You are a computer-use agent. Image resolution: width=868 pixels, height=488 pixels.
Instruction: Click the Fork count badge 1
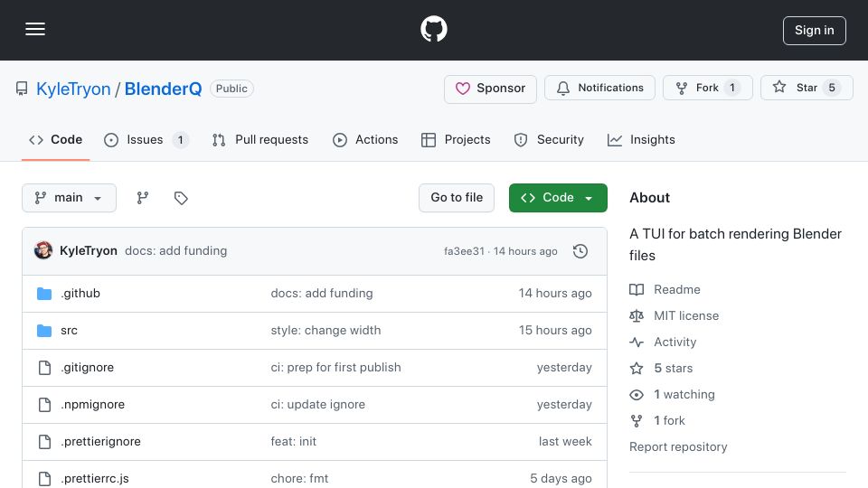point(731,88)
